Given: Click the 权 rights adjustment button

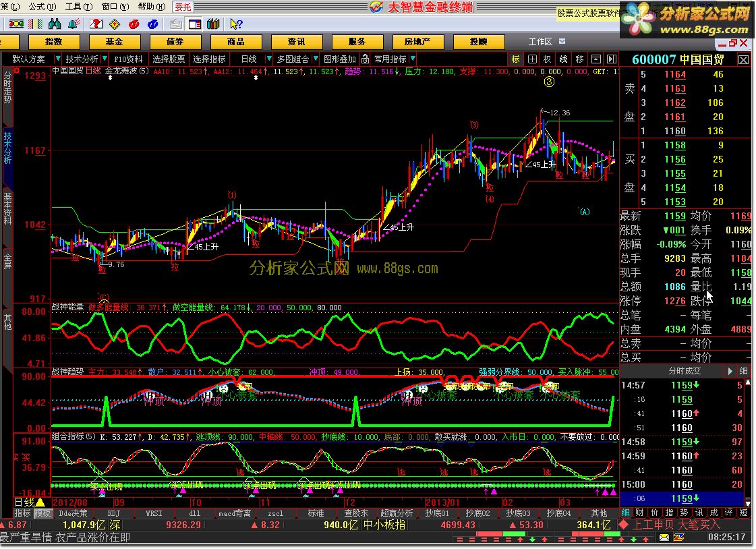Looking at the screenshot, I should [547, 59].
